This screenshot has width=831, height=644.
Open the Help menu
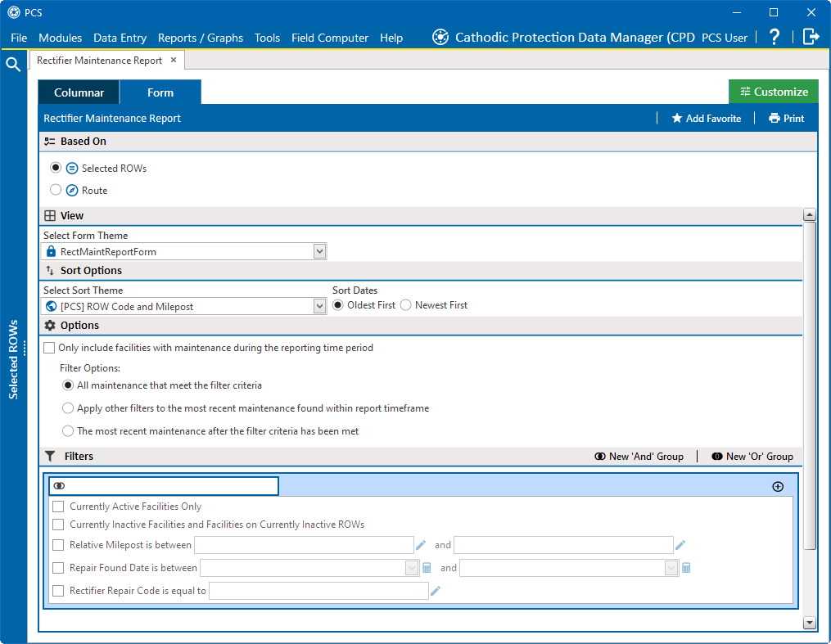point(391,38)
